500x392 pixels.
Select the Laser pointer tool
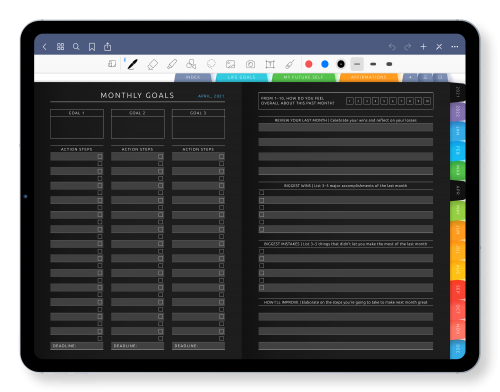[290, 64]
